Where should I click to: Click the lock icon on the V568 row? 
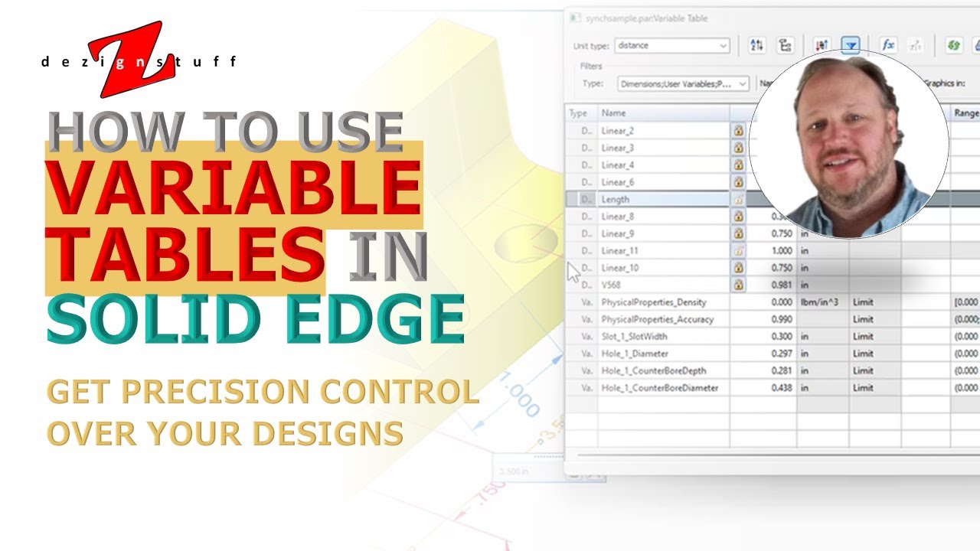(x=738, y=285)
